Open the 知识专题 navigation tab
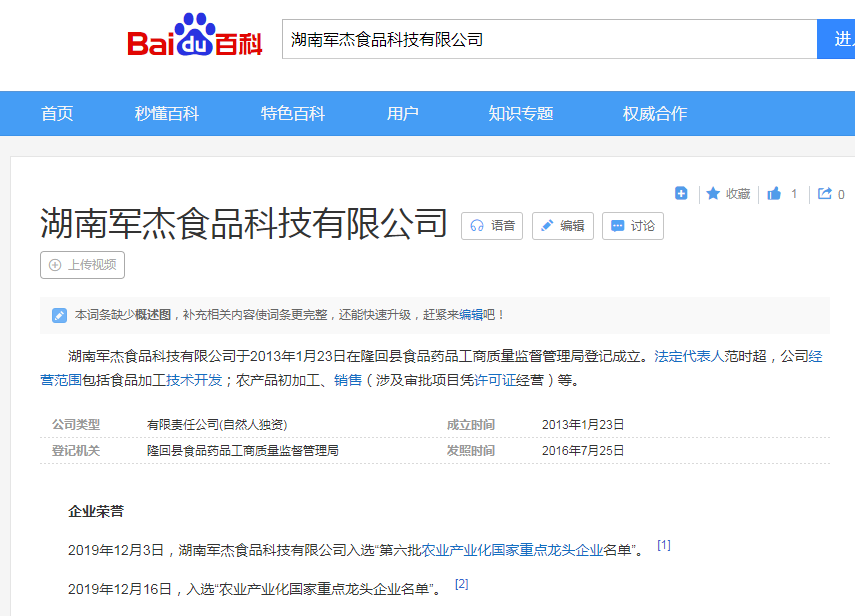This screenshot has height=616, width=855. (521, 113)
